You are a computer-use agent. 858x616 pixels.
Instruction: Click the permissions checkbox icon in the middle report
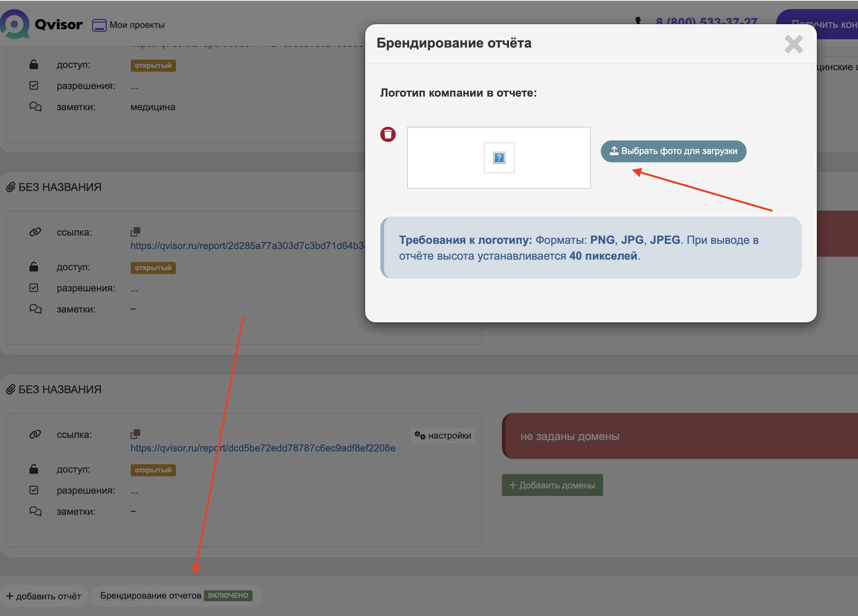point(34,288)
